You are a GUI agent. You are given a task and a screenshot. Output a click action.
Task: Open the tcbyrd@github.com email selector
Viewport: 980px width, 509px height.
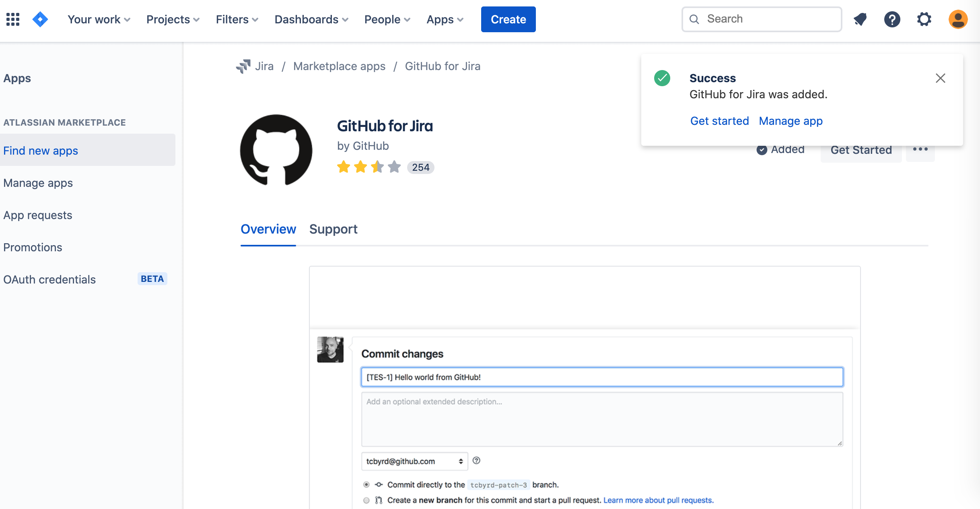click(x=414, y=461)
